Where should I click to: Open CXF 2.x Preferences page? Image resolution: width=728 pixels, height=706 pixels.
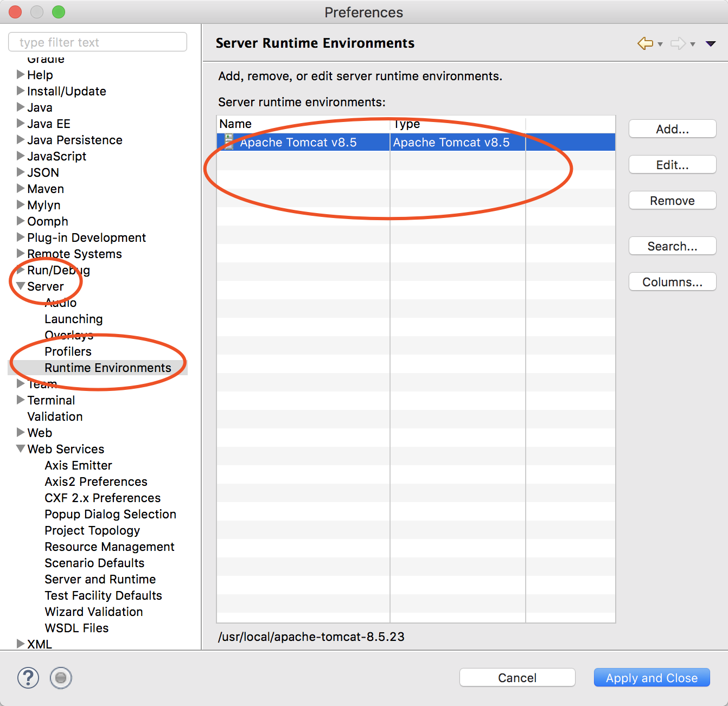tap(103, 498)
